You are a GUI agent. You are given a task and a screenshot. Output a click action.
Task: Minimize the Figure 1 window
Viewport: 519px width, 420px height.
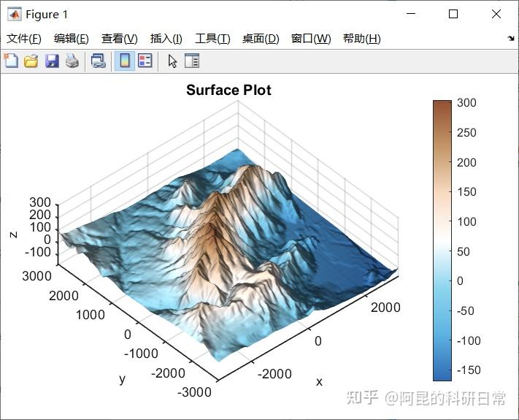[411, 14]
